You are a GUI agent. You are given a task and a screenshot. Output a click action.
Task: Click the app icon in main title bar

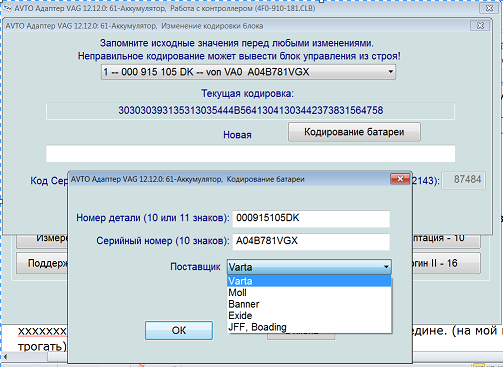7,8
